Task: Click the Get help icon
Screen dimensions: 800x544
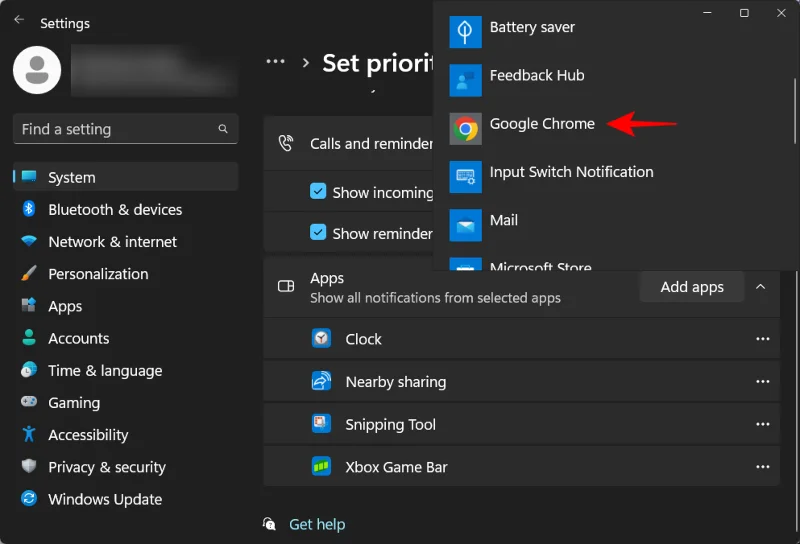Action: [x=269, y=524]
